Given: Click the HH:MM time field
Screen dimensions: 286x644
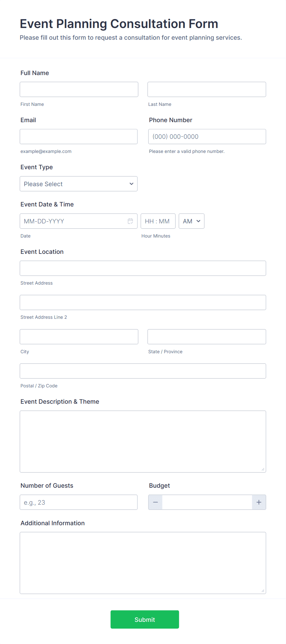Looking at the screenshot, I should point(158,221).
